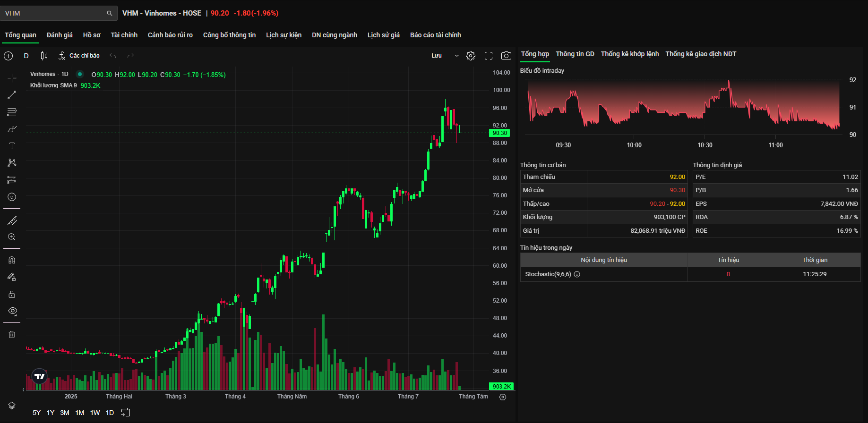Open the chart patterns tool
Viewport: 868px width, 423px height.
click(12, 163)
